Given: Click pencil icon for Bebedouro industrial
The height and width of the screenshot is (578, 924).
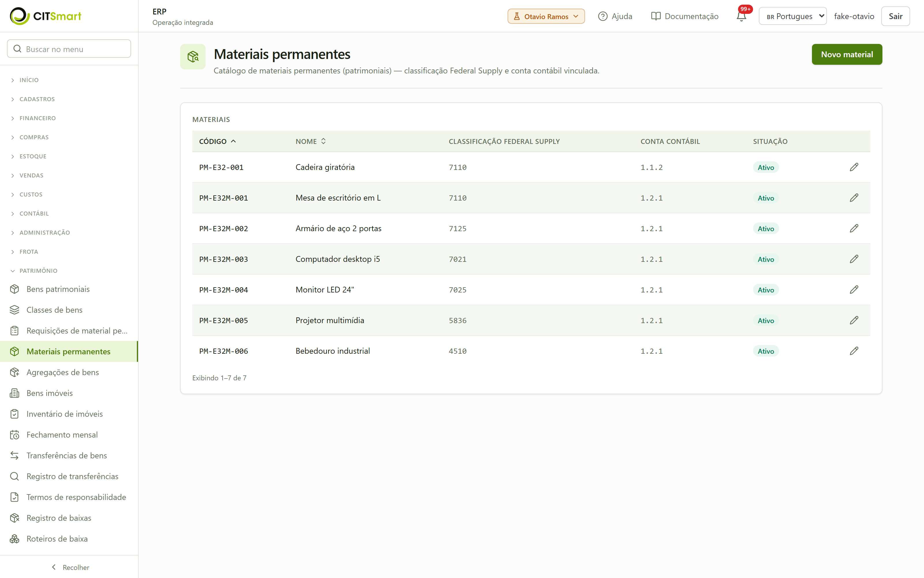Looking at the screenshot, I should 854,351.
